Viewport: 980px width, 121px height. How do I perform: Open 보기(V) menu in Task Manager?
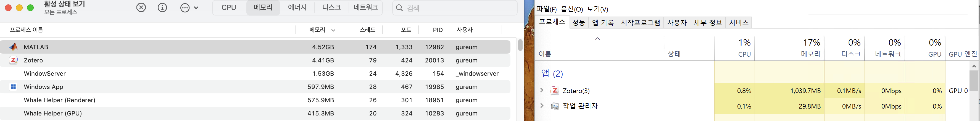(x=598, y=9)
